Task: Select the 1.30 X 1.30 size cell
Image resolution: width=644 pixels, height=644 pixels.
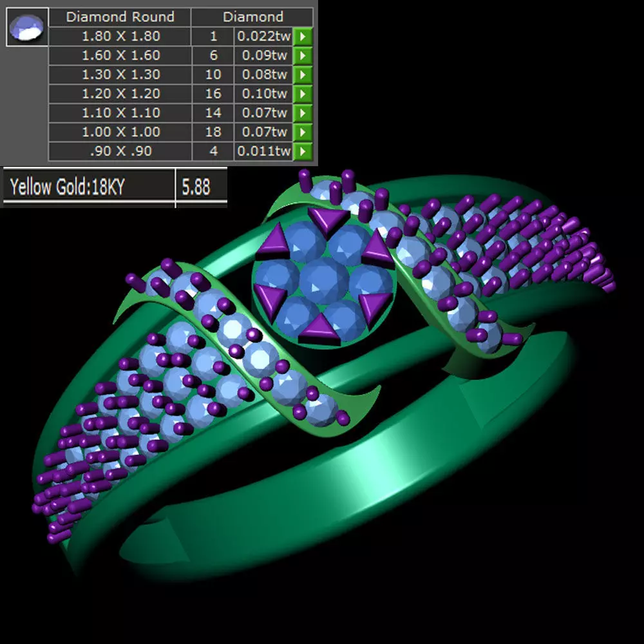Action: (x=120, y=75)
